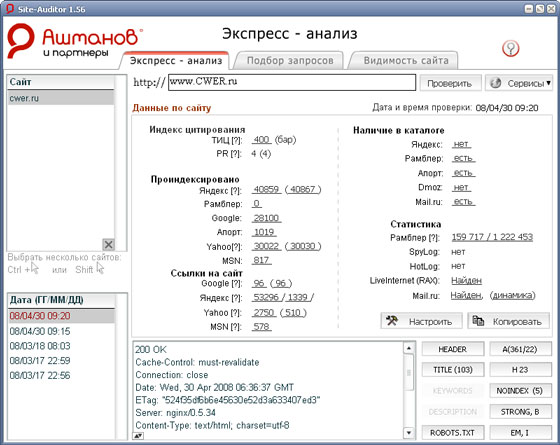Click the ТИЦ [?] help hint
The width and height of the screenshot is (560, 445).
tap(236, 140)
